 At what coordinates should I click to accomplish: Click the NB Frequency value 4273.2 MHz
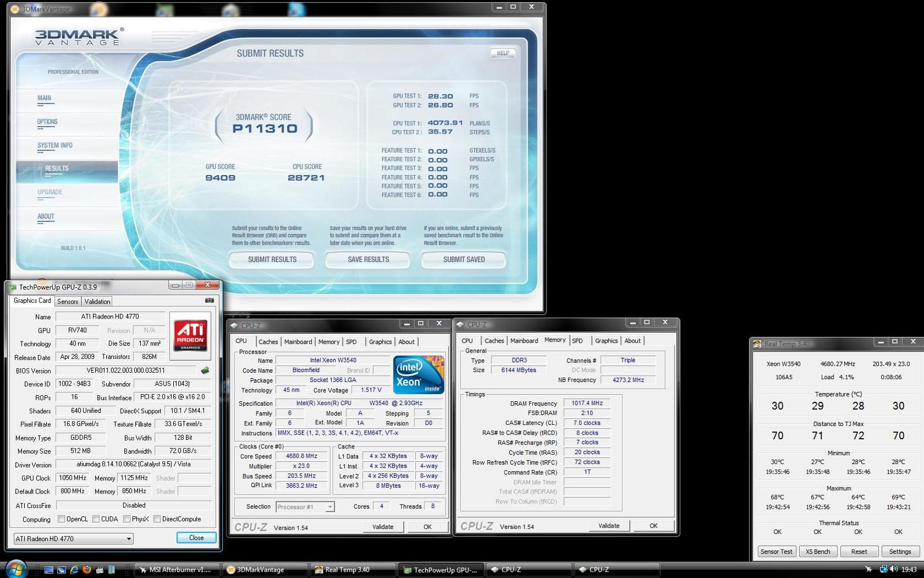coord(628,380)
